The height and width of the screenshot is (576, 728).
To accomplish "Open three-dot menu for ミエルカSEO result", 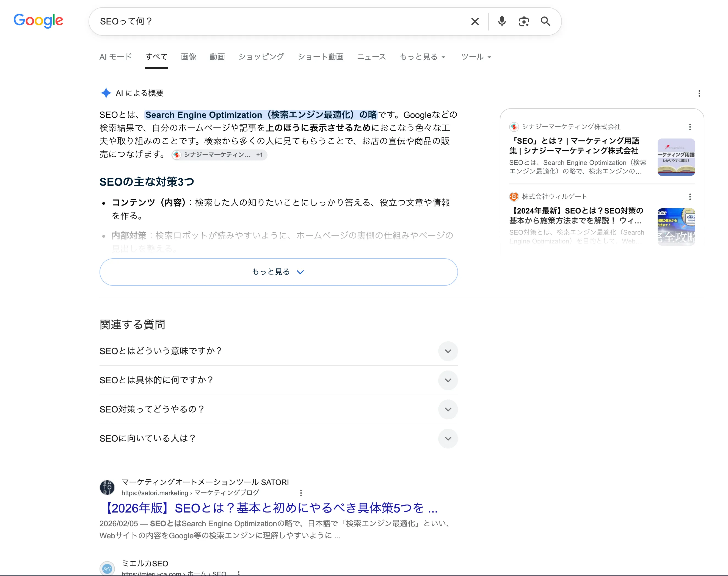I will tap(239, 573).
